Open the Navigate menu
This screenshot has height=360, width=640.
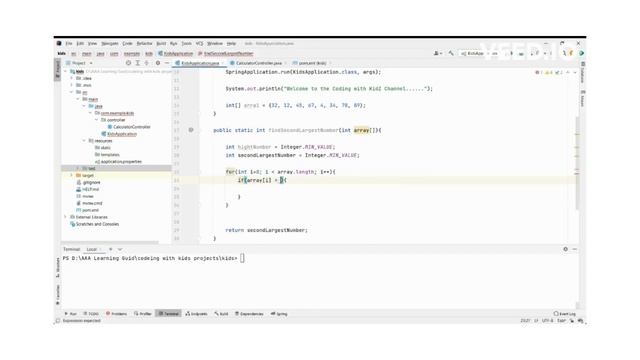110,43
